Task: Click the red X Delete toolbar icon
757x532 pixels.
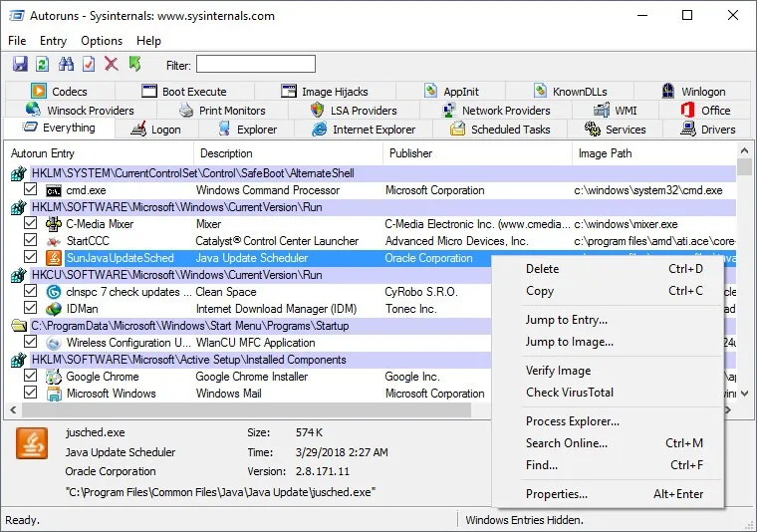Action: pyautogui.click(x=112, y=65)
